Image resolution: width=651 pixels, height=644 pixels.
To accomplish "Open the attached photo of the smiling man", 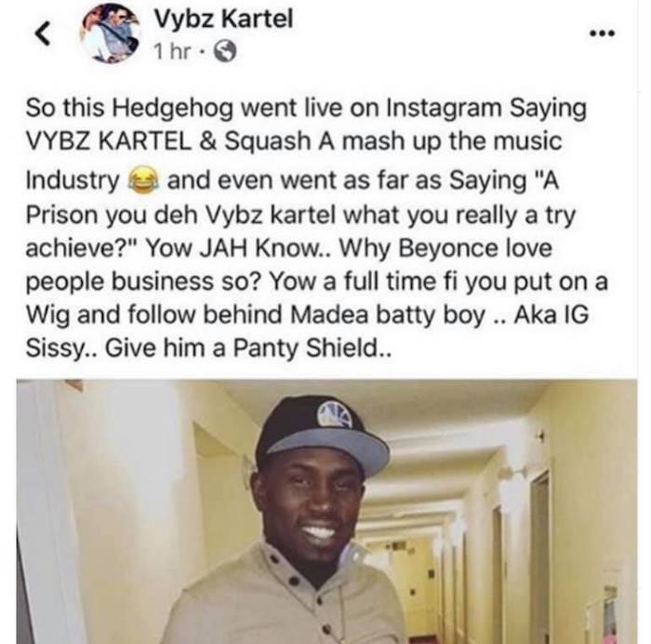I will click(326, 511).
